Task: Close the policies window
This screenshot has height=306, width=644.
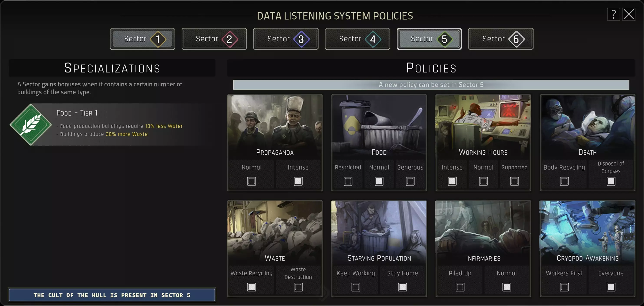Action: tap(629, 14)
